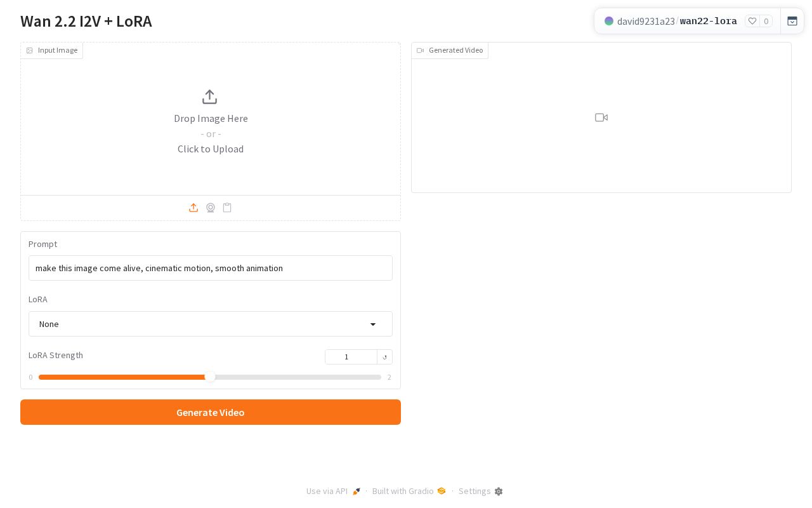
Task: Open the LoRA dropdown set to None
Action: point(211,324)
